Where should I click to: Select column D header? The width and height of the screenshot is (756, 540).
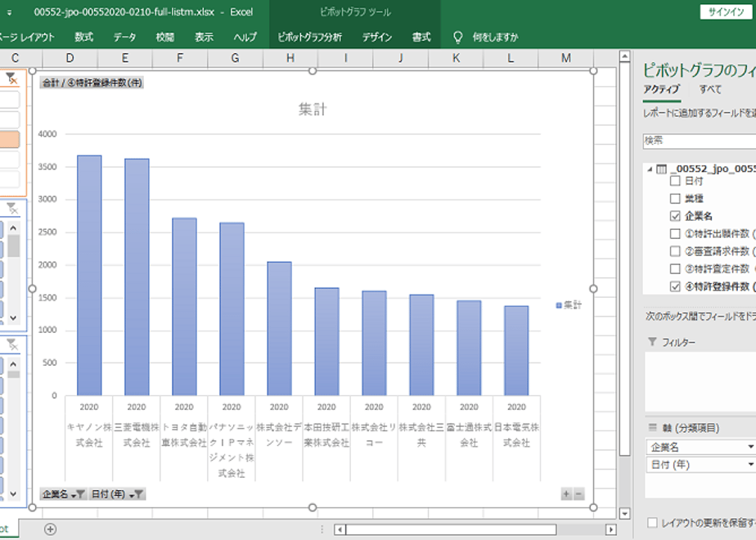pyautogui.click(x=70, y=58)
